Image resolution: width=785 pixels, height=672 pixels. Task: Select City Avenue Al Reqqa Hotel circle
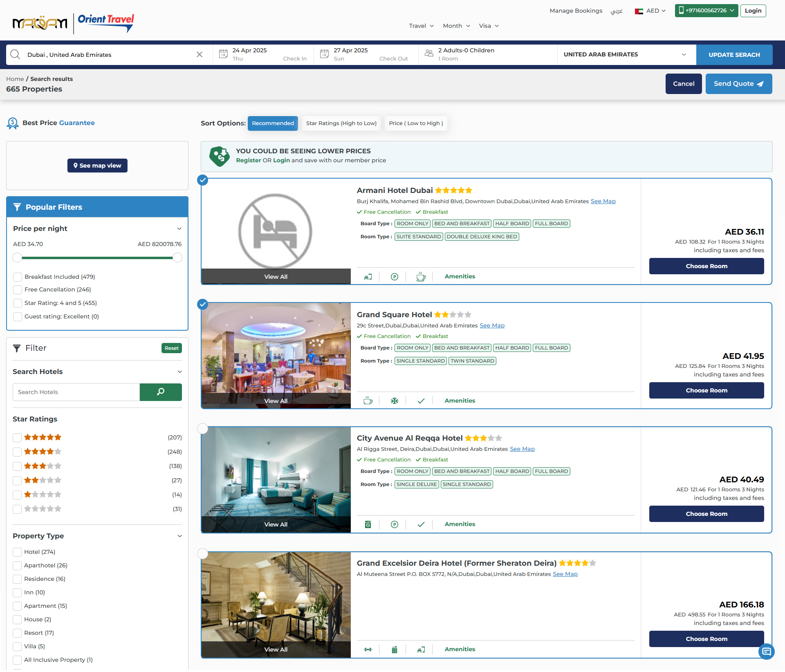[x=203, y=429]
